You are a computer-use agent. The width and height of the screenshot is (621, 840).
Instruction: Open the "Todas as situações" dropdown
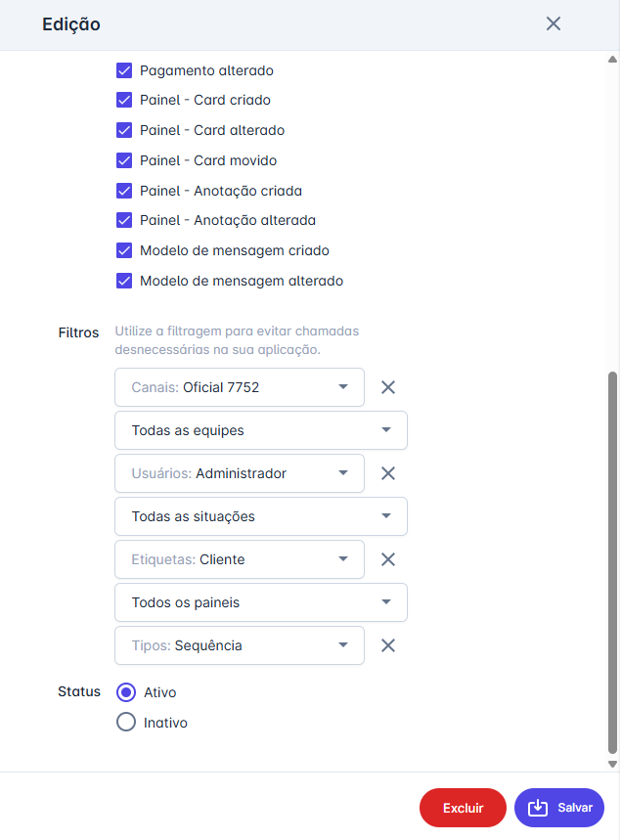pyautogui.click(x=260, y=516)
